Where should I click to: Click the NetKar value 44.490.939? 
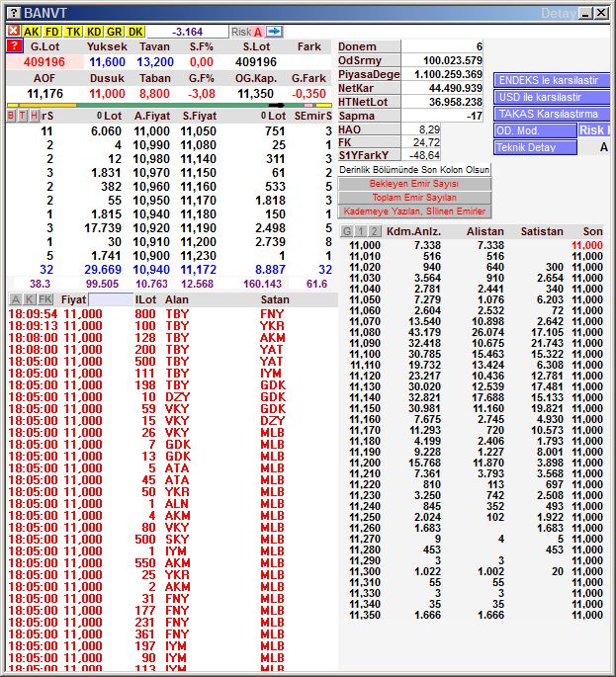click(x=455, y=88)
